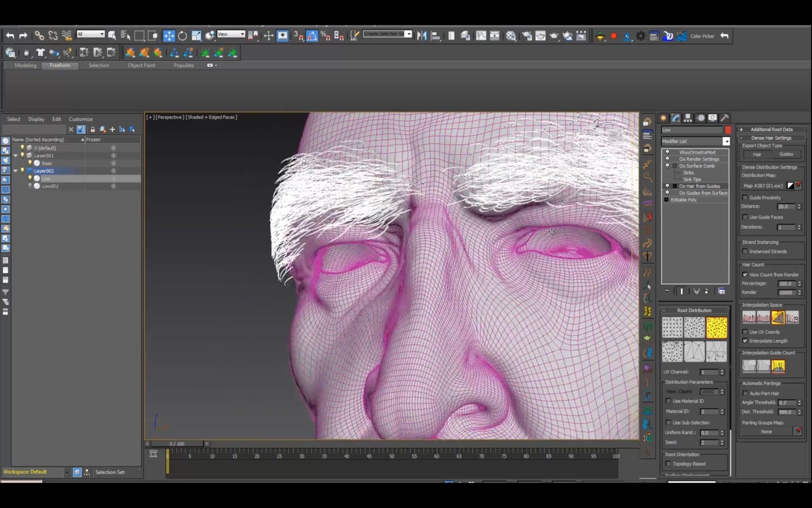Image resolution: width=812 pixels, height=508 pixels.
Task: Open the selection filter All dropdown
Action: point(91,34)
